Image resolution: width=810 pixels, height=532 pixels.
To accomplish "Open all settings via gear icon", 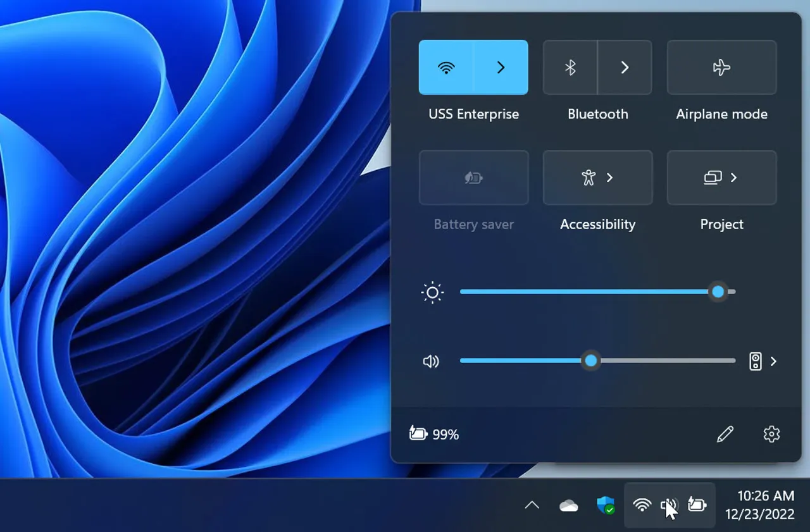I will 771,435.
